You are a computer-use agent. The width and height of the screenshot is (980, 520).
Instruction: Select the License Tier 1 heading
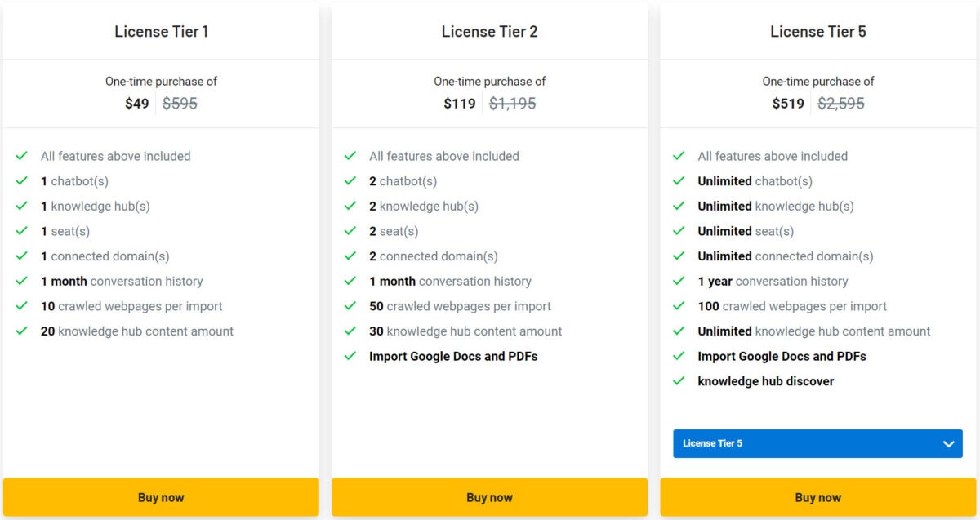pyautogui.click(x=161, y=32)
